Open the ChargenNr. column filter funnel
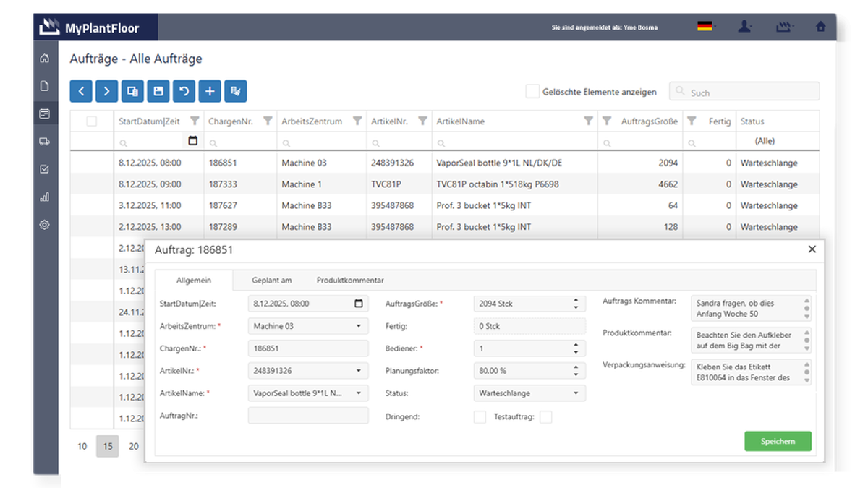The width and height of the screenshot is (868, 488). (x=268, y=121)
